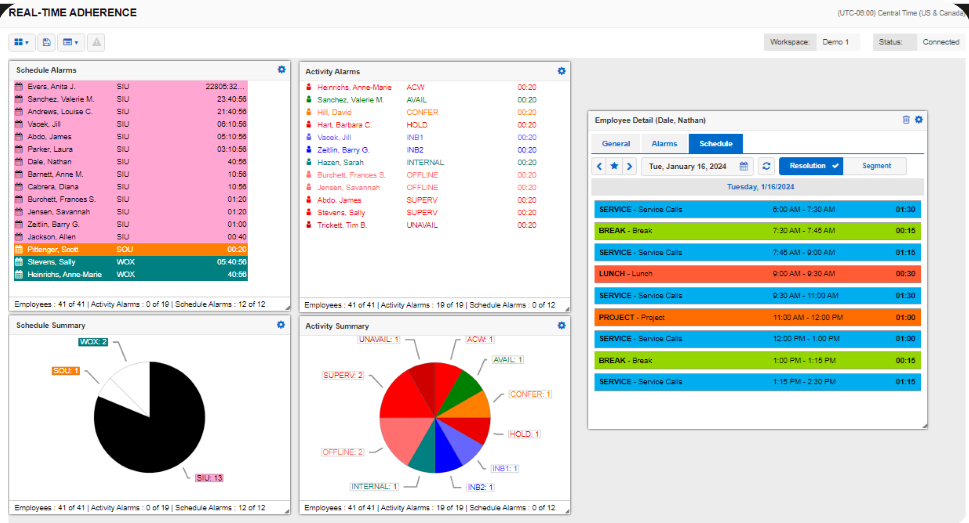Switch to the General tab
969x523 pixels.
point(616,144)
